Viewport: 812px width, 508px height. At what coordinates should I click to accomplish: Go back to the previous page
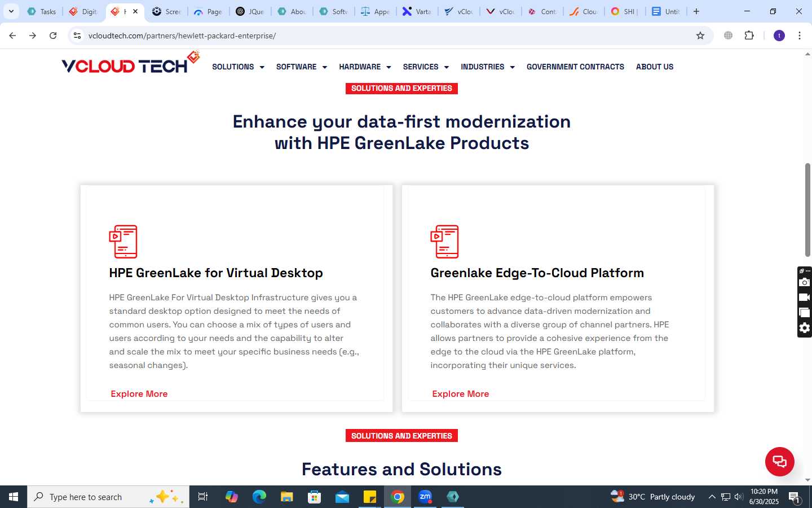tap(12, 36)
